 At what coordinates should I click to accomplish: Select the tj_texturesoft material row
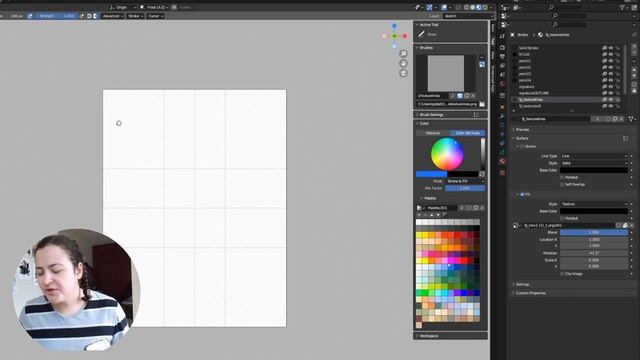click(x=567, y=106)
